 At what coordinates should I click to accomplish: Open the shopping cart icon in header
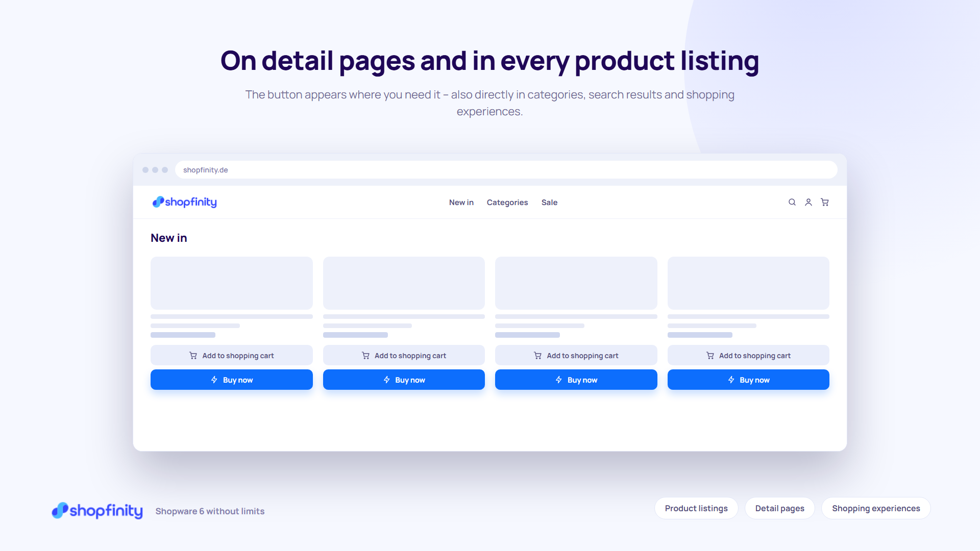point(825,203)
